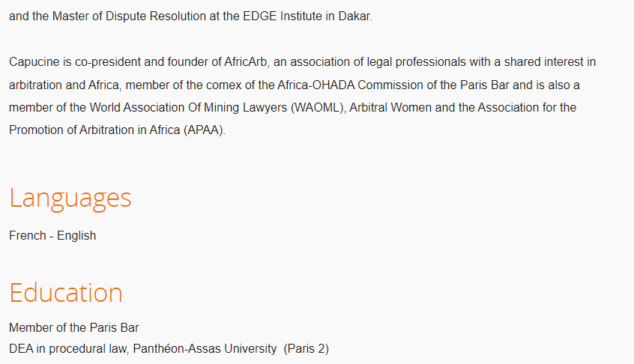Click the (WAOML) abbreviation
Image resolution: width=634 pixels, height=364 pixels.
(x=316, y=107)
